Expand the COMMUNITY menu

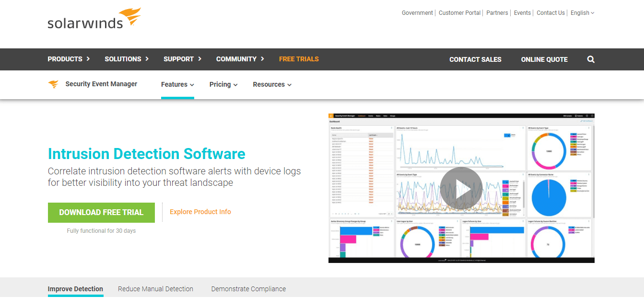click(240, 59)
